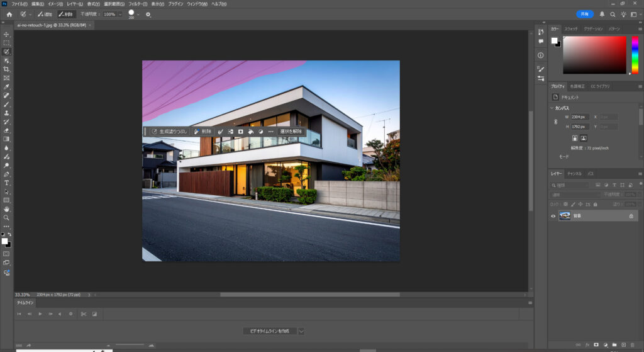This screenshot has height=352, width=644.
Task: Collapse the カンバス section
Action: [552, 108]
